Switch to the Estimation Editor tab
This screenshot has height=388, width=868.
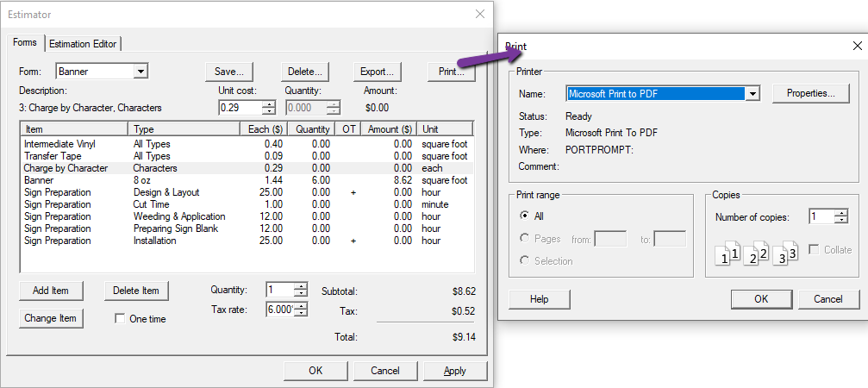click(x=83, y=44)
